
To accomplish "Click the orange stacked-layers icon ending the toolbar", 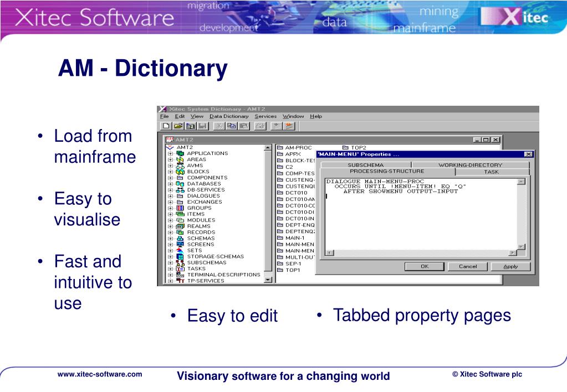I will click(289, 126).
